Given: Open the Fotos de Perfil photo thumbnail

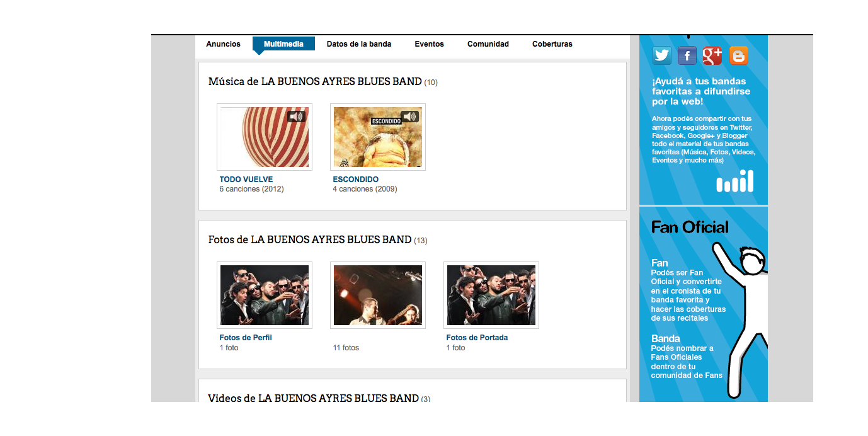Looking at the screenshot, I should point(265,295).
